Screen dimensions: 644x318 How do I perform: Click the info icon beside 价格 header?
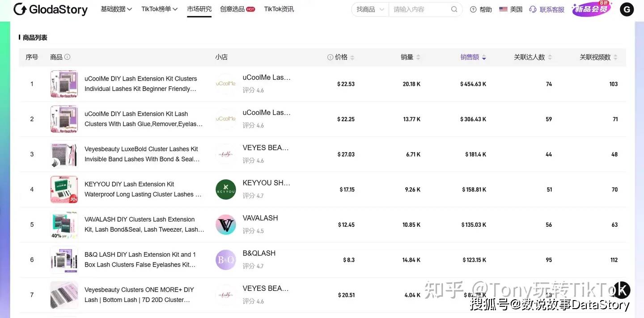click(330, 57)
